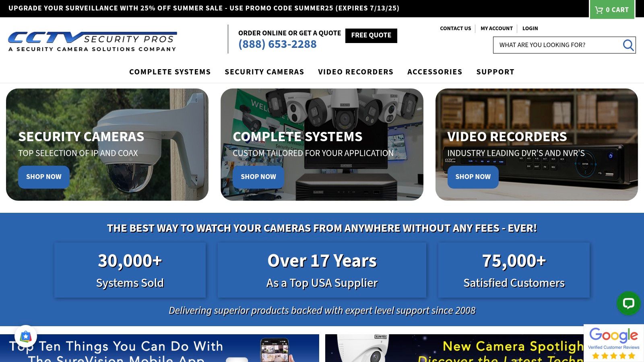Open the Video Recorders banner image
This screenshot has width=644, height=362.
tap(537, 145)
